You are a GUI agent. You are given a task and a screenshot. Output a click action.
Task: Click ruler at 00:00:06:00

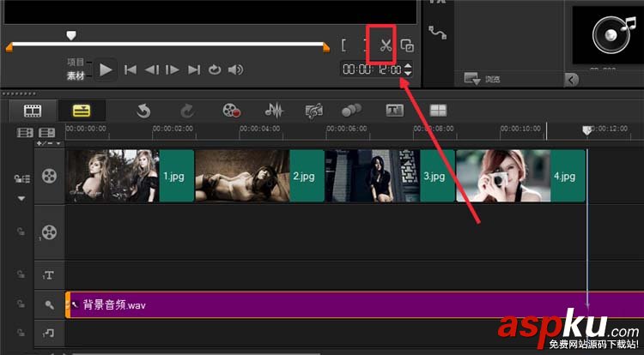coord(347,129)
